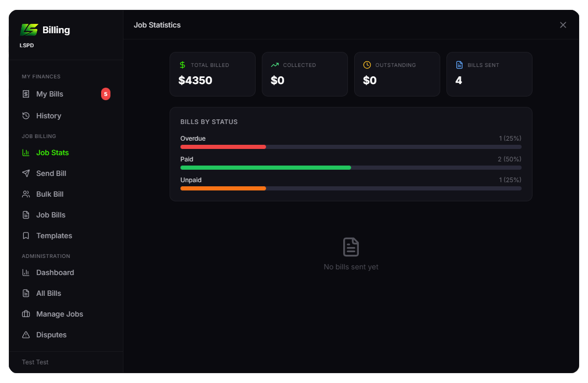The height and width of the screenshot is (383, 588).
Task: Click the Dashboard bar chart icon
Action: coord(26,272)
